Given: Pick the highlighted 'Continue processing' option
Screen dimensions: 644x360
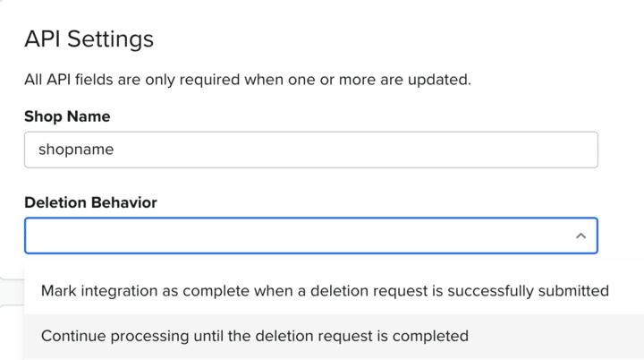Looking at the screenshot, I should point(255,337).
